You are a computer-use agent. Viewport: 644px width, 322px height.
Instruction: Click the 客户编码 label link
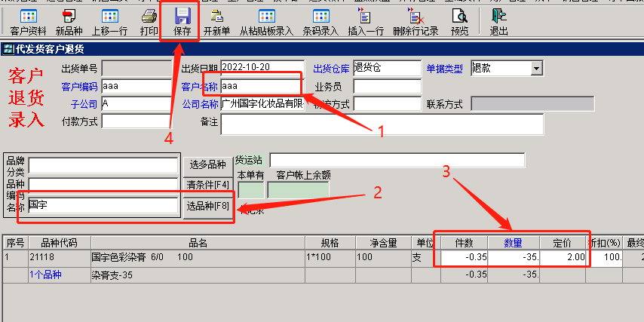click(79, 87)
